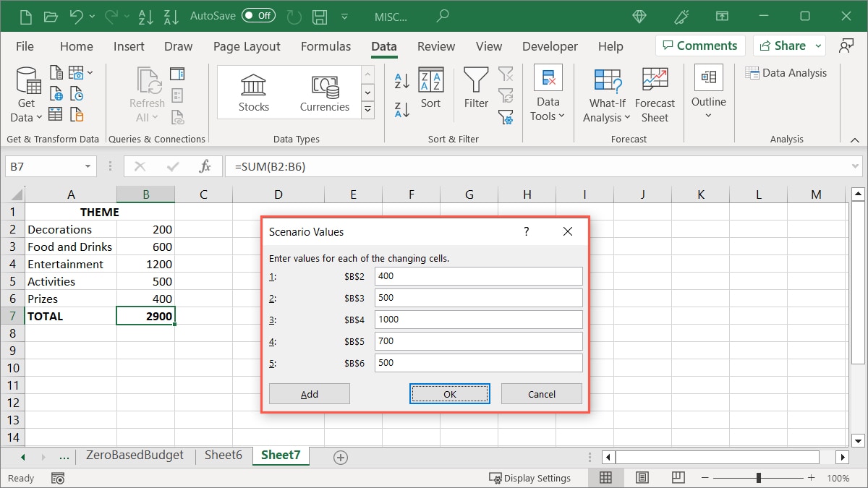This screenshot has height=488, width=868.
Task: Click OK in the Scenario Values dialog
Action: tap(449, 393)
